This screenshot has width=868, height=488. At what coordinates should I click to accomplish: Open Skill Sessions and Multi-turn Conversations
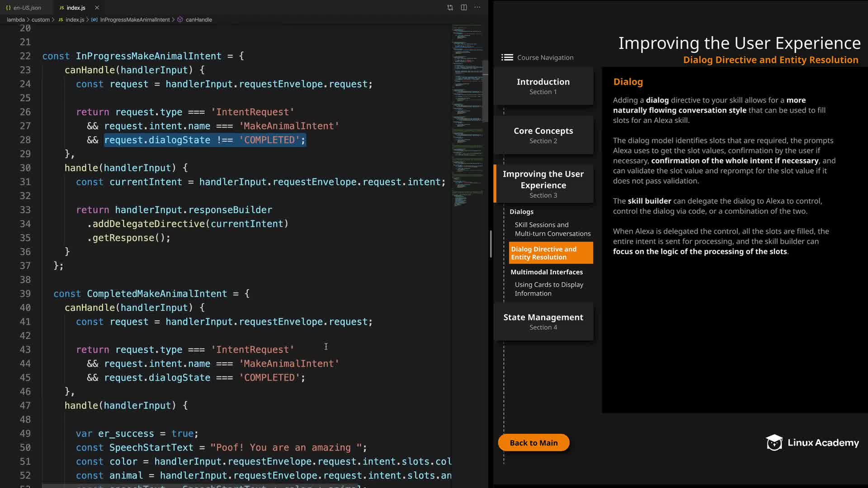[552, 229]
